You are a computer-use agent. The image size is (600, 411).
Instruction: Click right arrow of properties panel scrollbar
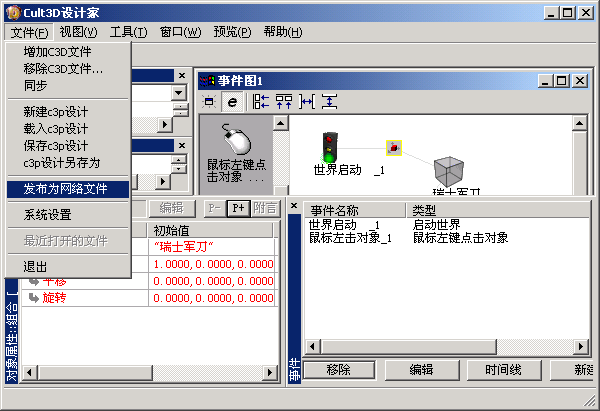[270, 372]
